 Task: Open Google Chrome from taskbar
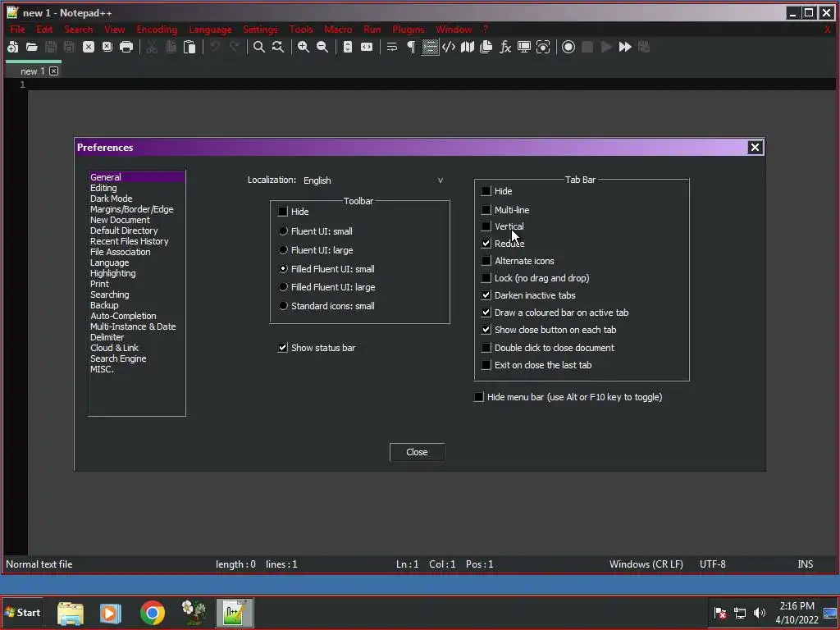pos(152,613)
